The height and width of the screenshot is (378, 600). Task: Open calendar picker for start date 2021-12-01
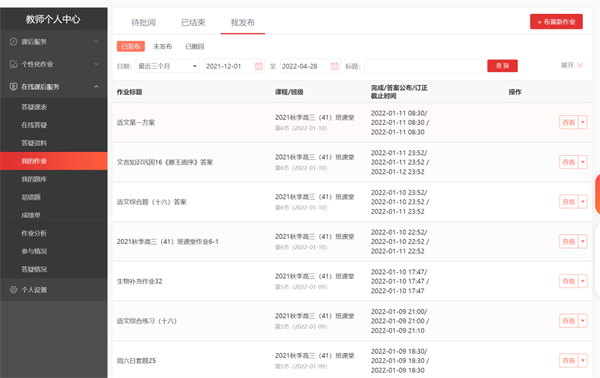click(259, 66)
